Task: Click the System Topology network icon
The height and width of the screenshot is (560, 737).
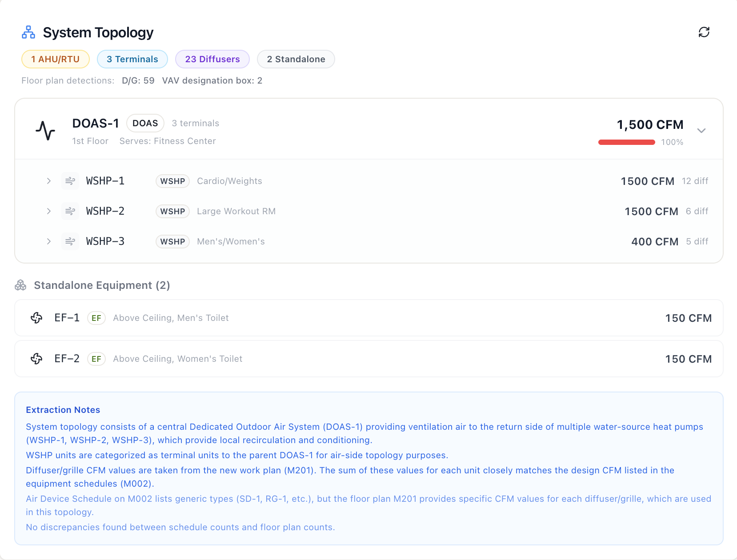Action: (x=28, y=32)
